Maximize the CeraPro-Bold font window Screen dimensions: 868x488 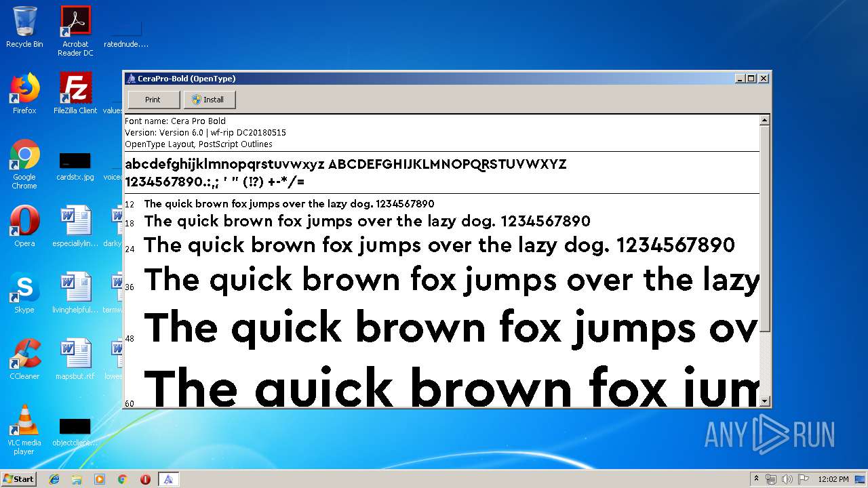coord(751,79)
